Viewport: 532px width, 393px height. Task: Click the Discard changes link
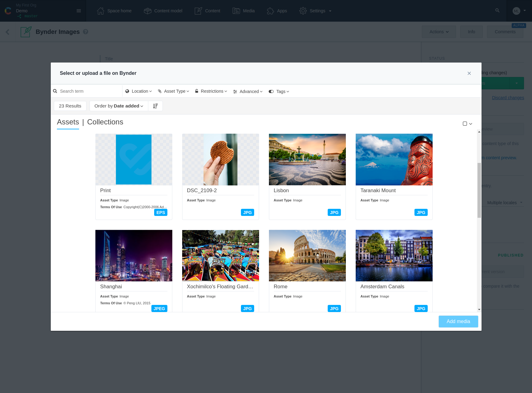(508, 98)
